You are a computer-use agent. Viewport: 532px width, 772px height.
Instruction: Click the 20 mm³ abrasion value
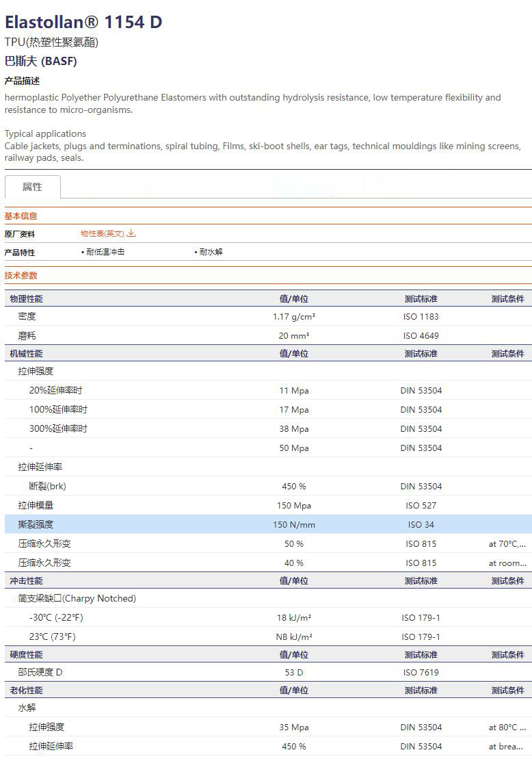point(294,336)
